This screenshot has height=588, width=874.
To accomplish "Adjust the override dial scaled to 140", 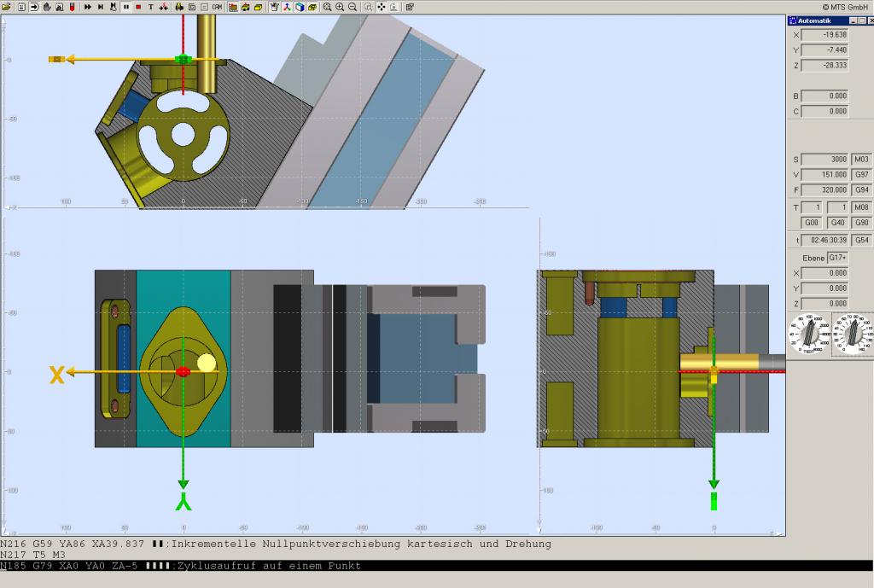I will coord(853,334).
